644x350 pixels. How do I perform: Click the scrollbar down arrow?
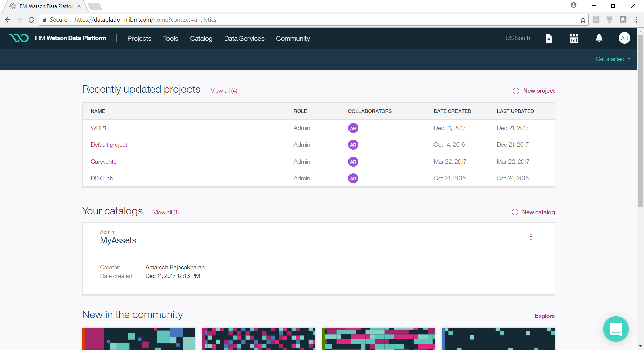coord(640,346)
